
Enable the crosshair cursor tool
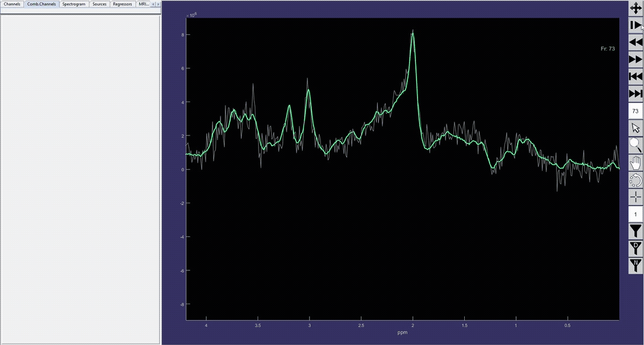click(x=635, y=197)
